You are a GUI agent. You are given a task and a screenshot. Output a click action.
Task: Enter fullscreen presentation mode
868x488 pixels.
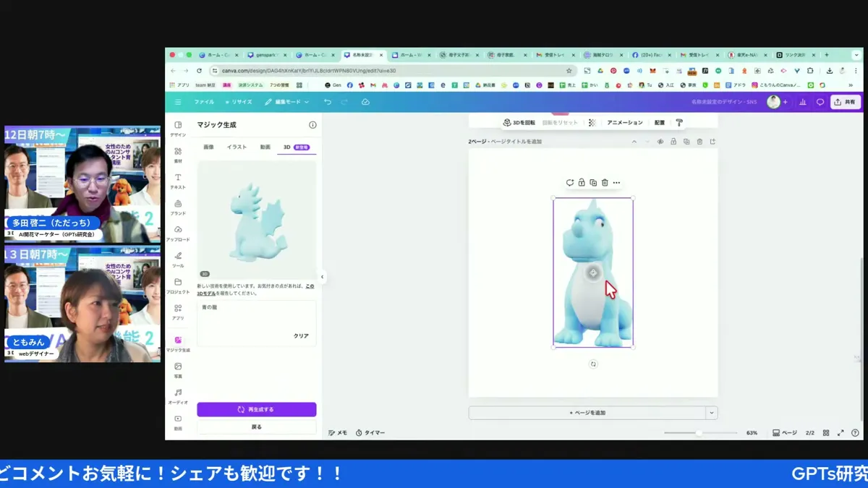841,433
